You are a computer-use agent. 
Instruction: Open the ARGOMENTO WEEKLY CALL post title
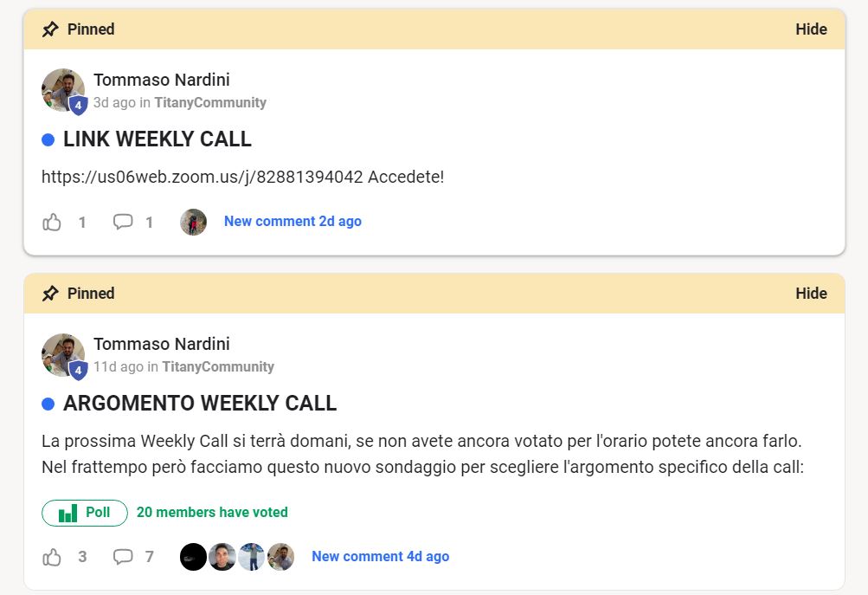click(x=200, y=404)
